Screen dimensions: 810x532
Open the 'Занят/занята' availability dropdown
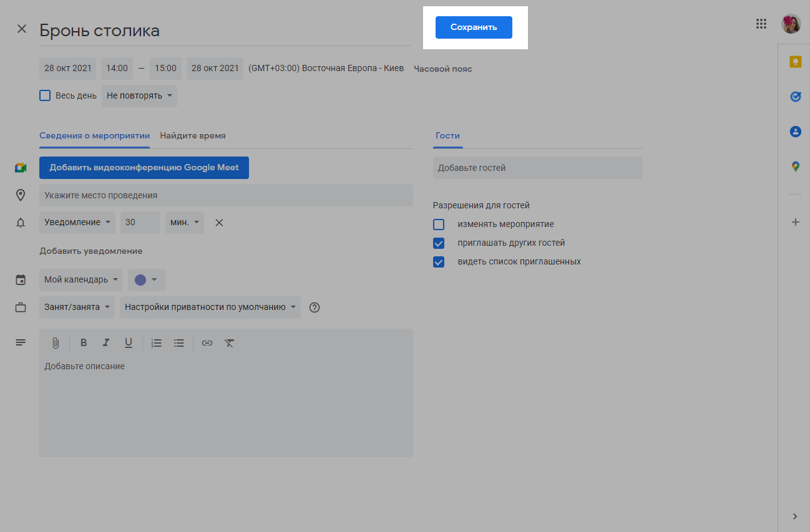77,307
